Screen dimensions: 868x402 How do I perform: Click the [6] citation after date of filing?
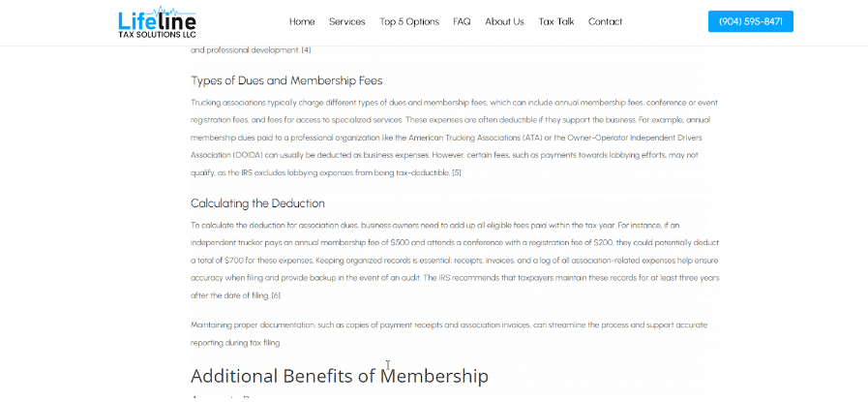tap(276, 295)
